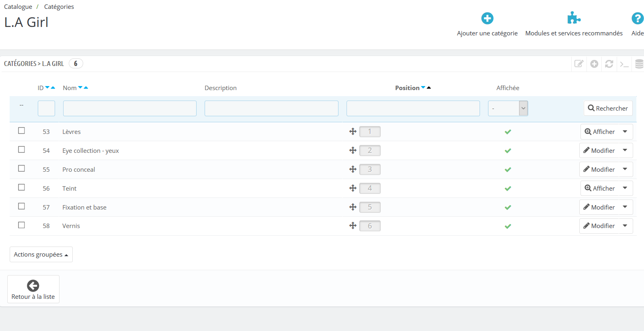This screenshot has height=331, width=644.
Task: Open the Affichée filter dropdown
Action: (x=508, y=108)
